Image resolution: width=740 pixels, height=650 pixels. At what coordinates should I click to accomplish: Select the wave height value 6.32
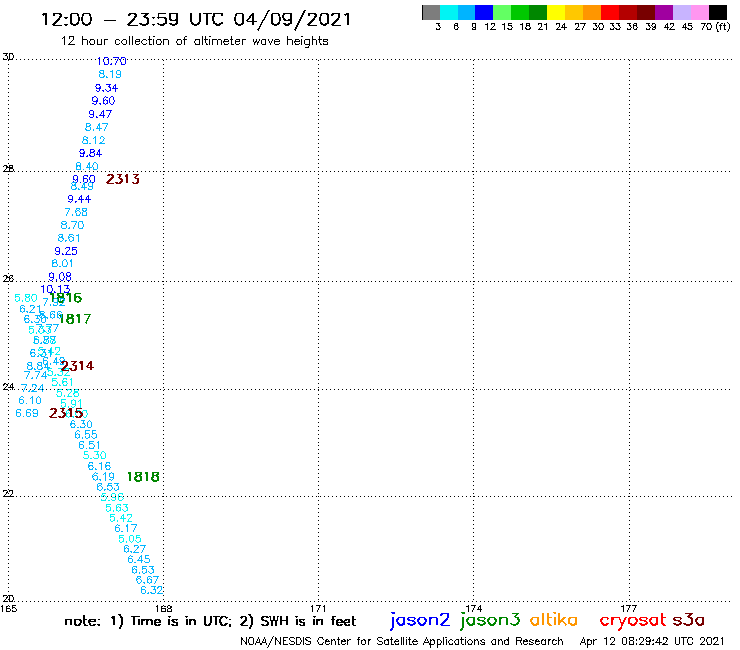coord(151,590)
